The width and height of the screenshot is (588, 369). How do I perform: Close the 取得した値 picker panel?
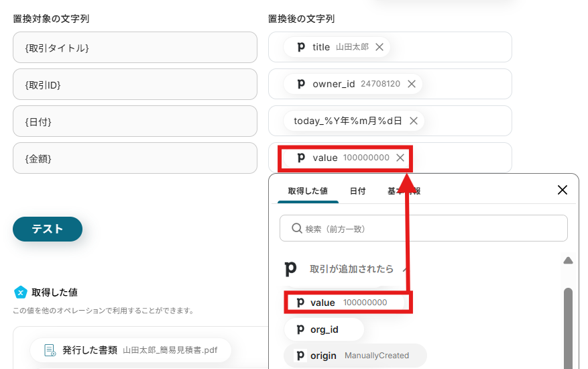point(562,190)
